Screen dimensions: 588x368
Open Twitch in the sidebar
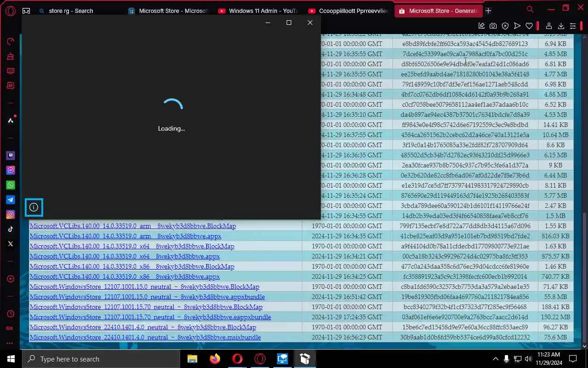click(x=10, y=155)
